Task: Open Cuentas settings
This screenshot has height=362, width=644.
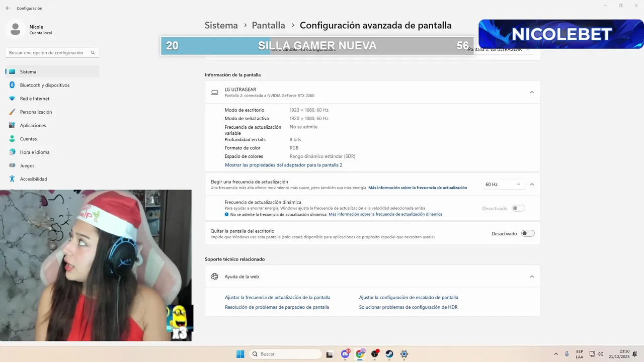Action: point(52,139)
